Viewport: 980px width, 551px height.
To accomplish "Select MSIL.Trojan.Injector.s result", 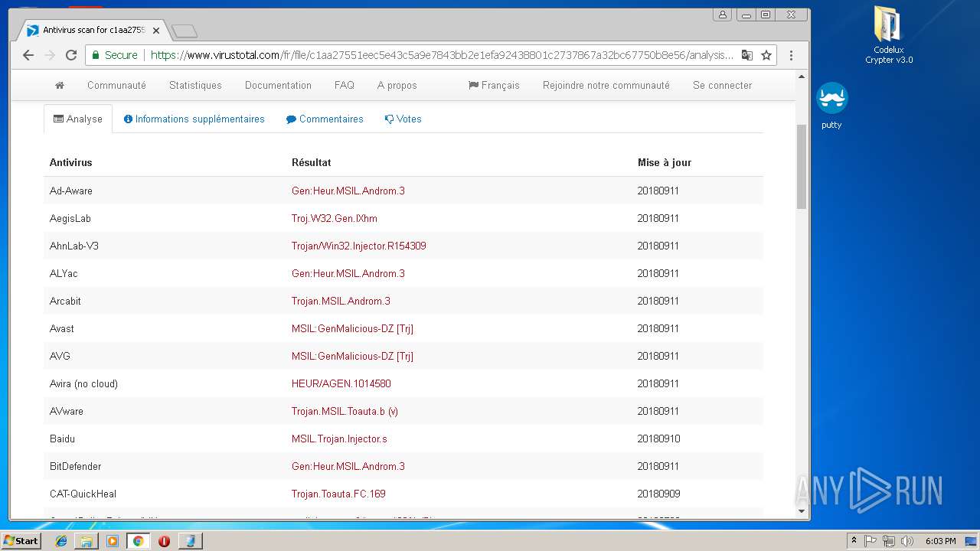I will [339, 439].
